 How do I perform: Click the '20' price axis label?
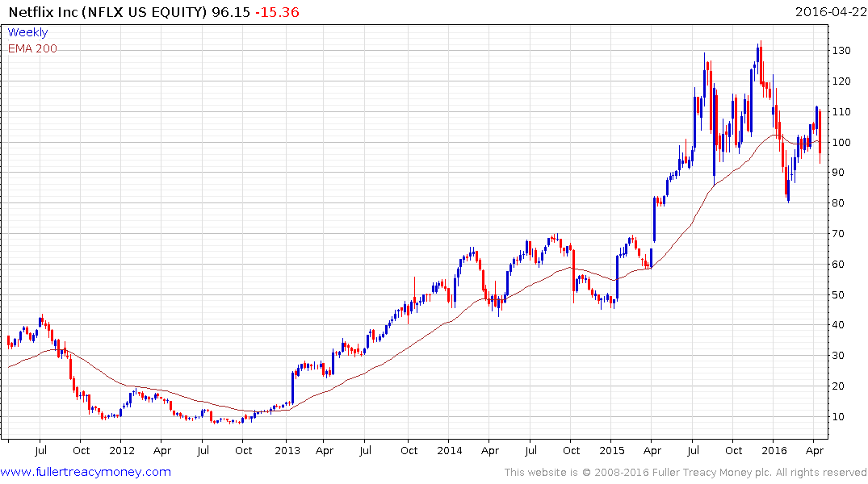click(x=838, y=386)
